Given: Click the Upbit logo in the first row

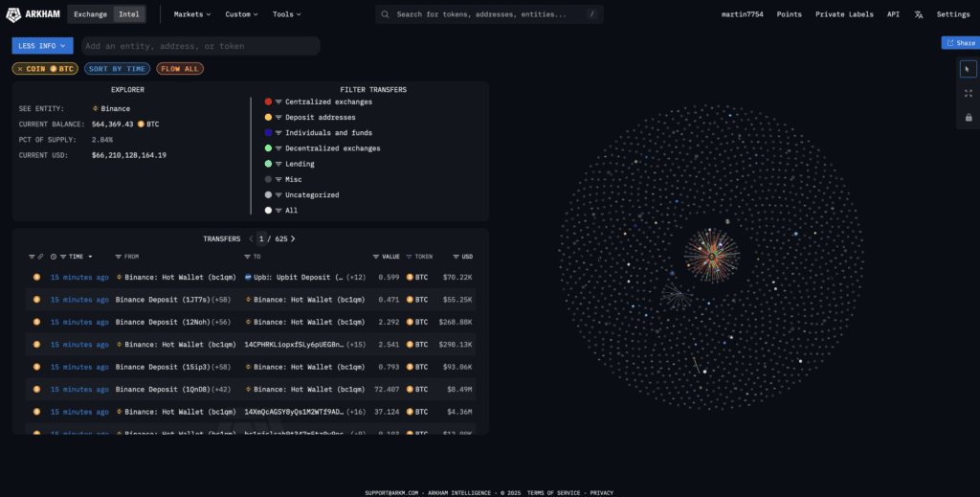Looking at the screenshot, I should 248,277.
